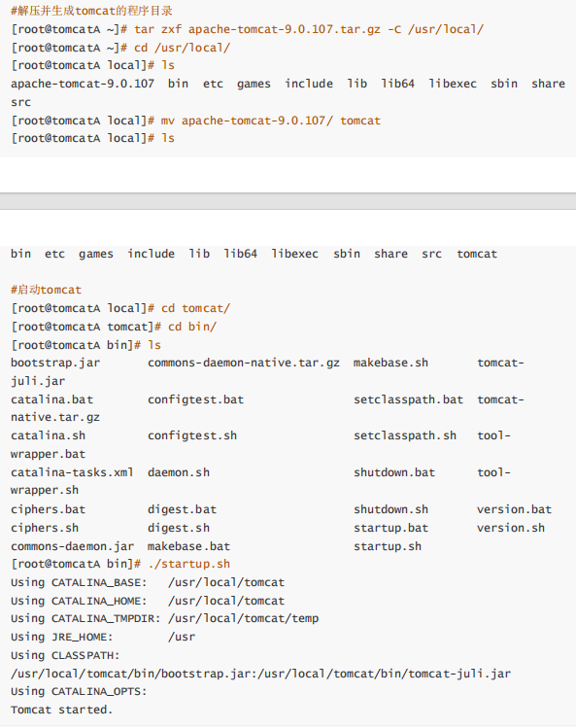Click 'wrapper.sh' wrapped file name text

point(45,490)
